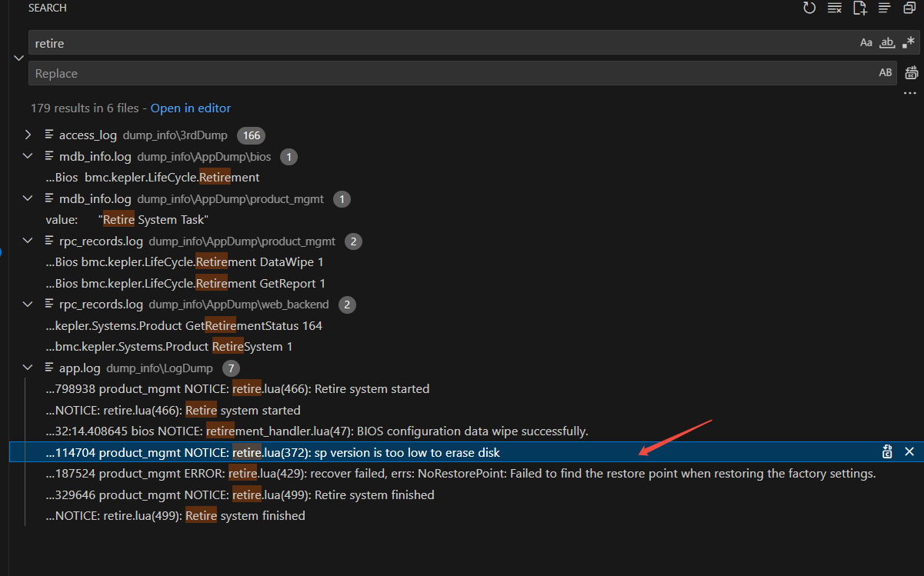
Task: Toggle Use Regular Expression option
Action: click(909, 43)
